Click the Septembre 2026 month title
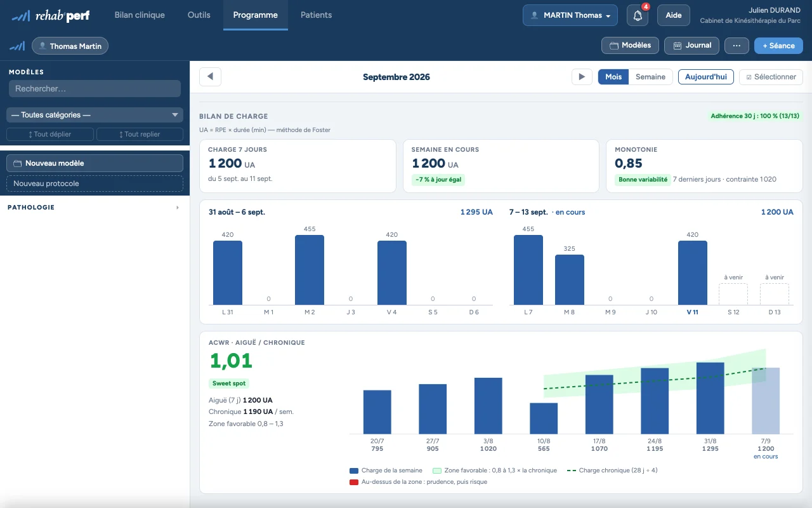812x508 pixels. point(396,77)
